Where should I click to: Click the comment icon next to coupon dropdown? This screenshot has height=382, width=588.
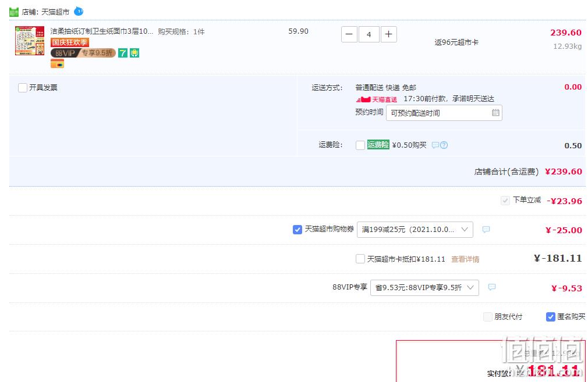(486, 229)
